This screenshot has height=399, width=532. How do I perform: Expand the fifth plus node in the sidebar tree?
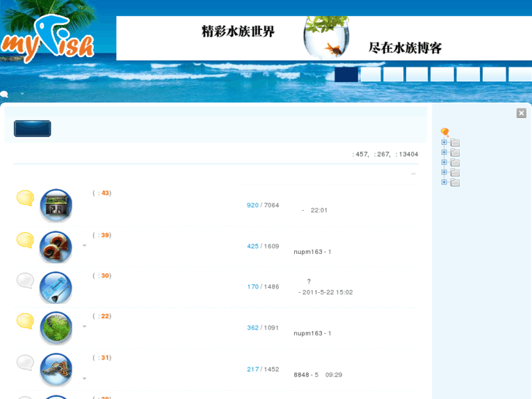pyautogui.click(x=444, y=182)
